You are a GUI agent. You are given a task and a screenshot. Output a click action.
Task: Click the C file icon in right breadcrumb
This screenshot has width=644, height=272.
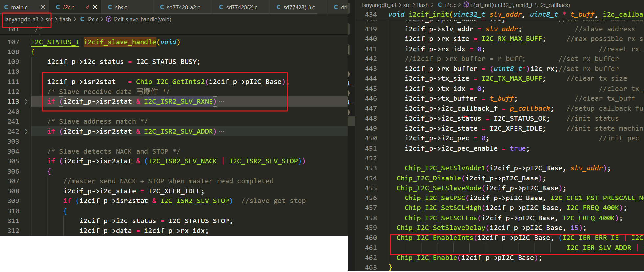(x=440, y=5)
